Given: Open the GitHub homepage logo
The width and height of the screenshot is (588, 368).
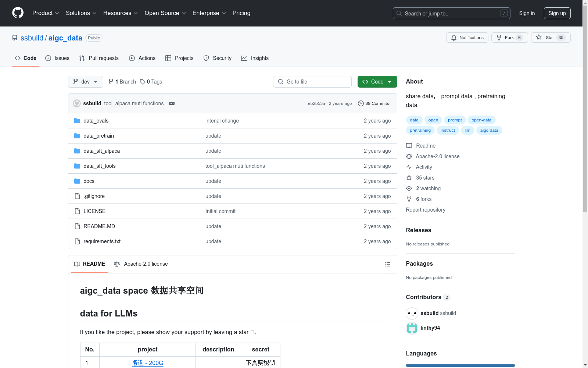Looking at the screenshot, I should 18,13.
